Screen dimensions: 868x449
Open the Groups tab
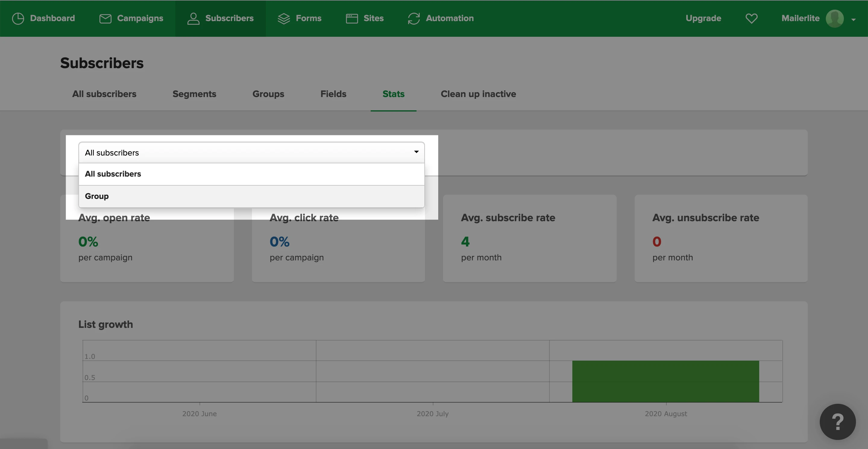268,94
